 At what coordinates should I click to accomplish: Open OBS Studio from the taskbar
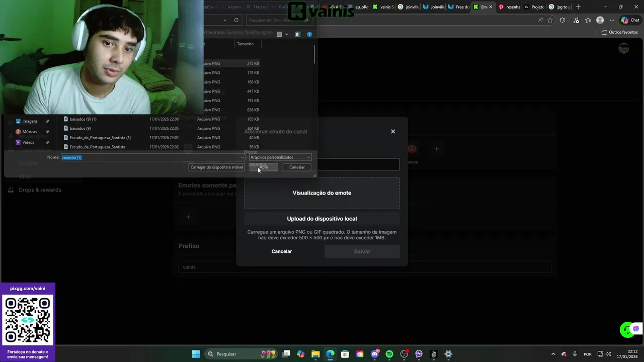point(404,354)
